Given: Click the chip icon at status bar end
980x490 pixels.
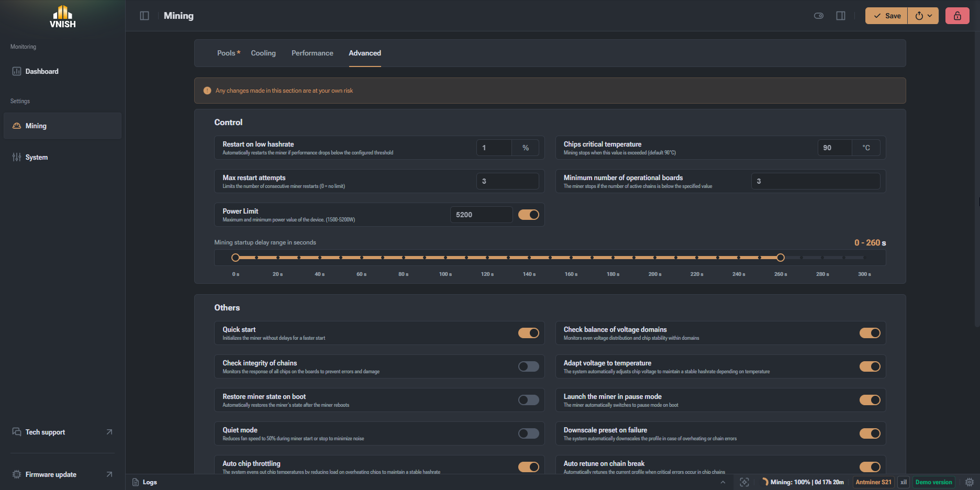Looking at the screenshot, I should pos(970,482).
